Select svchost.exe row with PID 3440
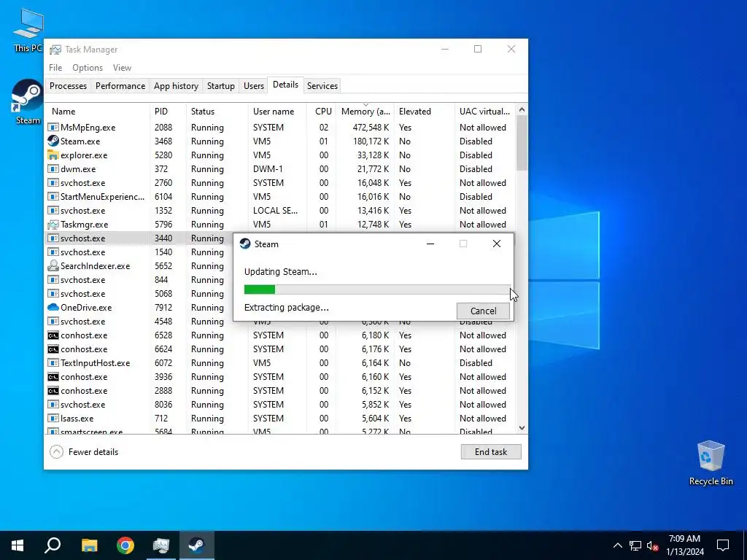This screenshot has height=560, width=747. point(139,238)
